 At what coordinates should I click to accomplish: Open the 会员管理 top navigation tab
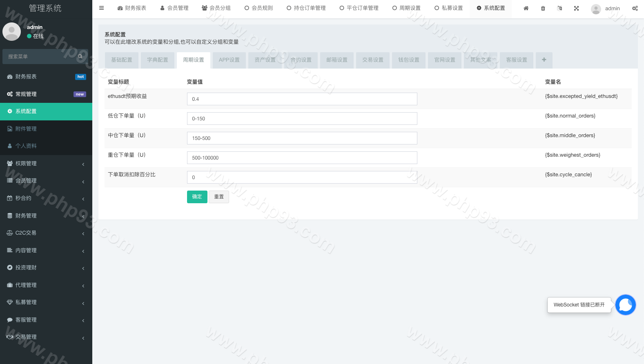(x=174, y=8)
